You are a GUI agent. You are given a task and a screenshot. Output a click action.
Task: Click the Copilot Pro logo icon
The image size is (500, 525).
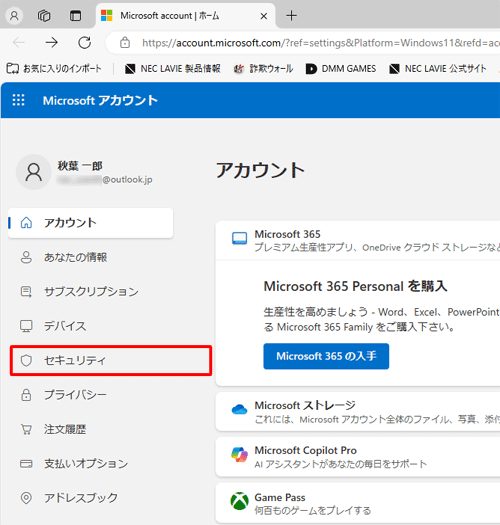239,454
